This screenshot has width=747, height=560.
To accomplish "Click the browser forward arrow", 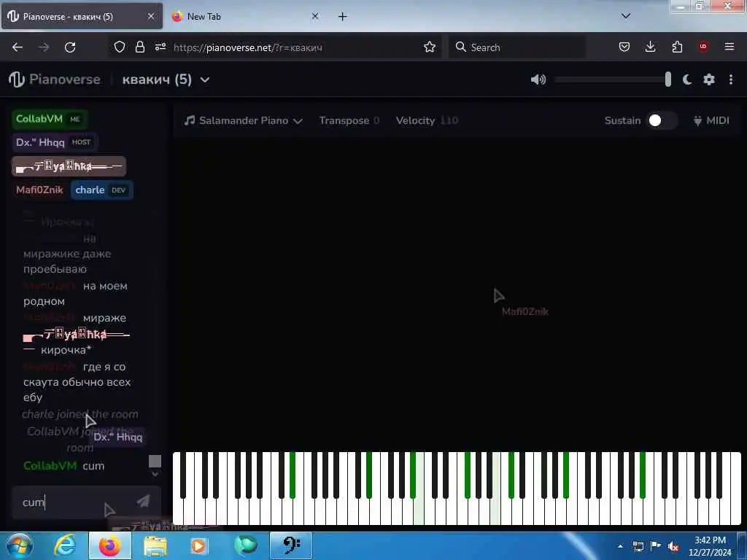I will (44, 47).
